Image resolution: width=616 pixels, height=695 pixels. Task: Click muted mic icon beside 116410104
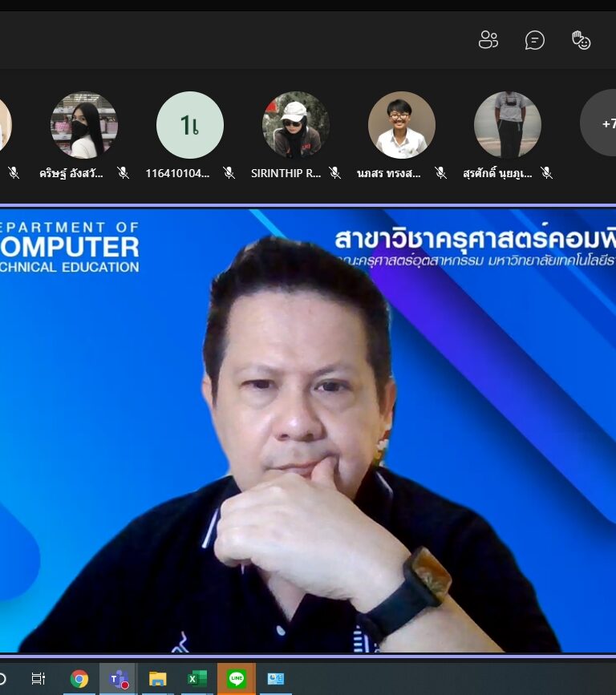[x=229, y=173]
